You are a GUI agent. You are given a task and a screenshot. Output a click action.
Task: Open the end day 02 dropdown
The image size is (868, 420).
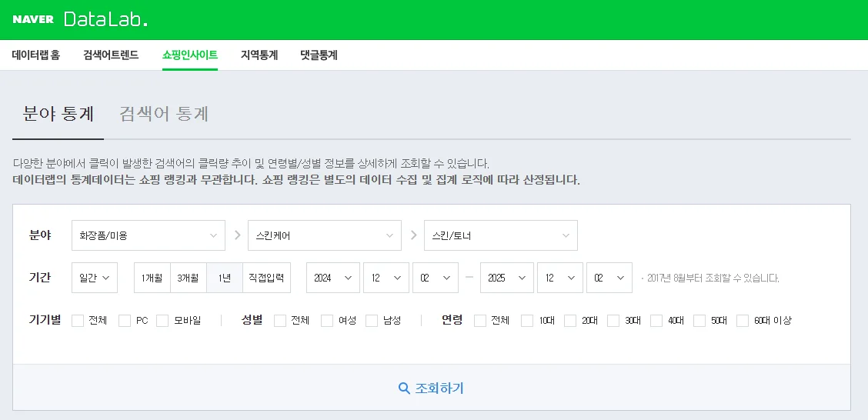pyautogui.click(x=609, y=278)
